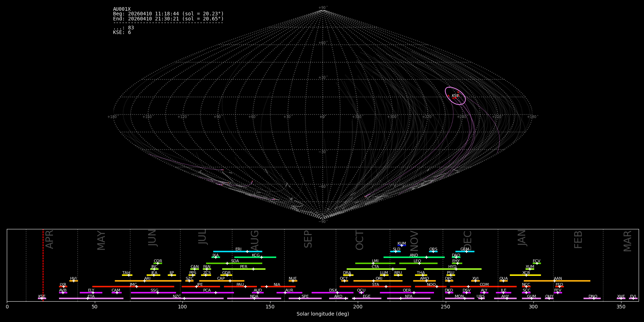The width and height of the screenshot is (644, 322).
Task: Click the CAP shower label
Action: pos(221,279)
